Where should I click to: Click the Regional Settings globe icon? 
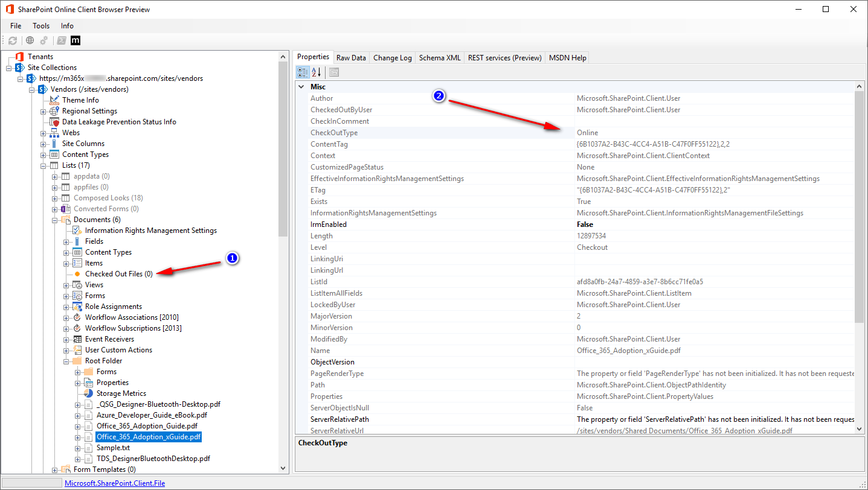point(54,111)
